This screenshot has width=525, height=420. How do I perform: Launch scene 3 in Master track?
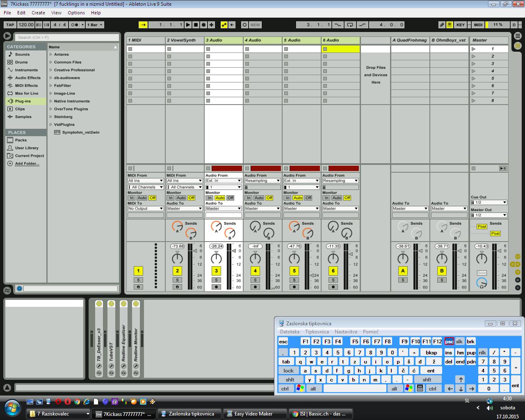pos(473,64)
